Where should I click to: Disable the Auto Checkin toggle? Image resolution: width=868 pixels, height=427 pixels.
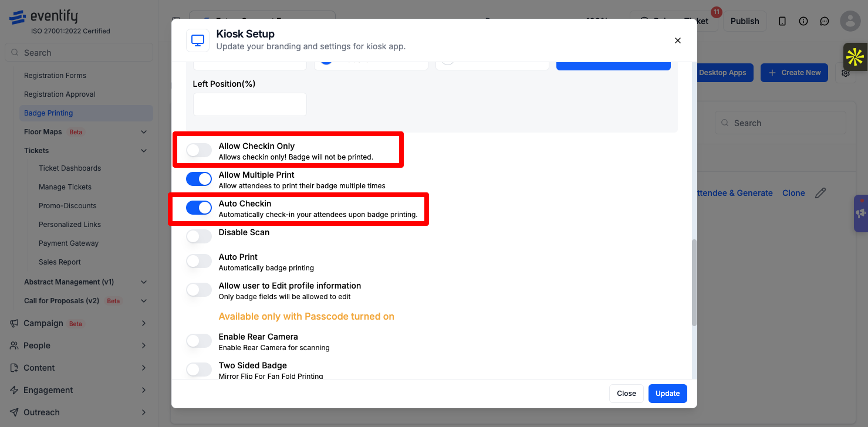click(x=199, y=208)
